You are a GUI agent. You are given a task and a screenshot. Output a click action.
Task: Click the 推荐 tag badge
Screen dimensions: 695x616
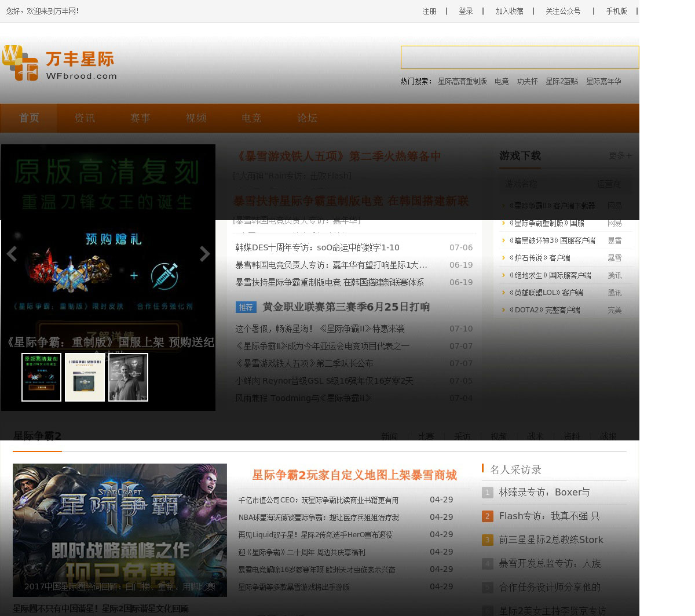[x=246, y=307]
